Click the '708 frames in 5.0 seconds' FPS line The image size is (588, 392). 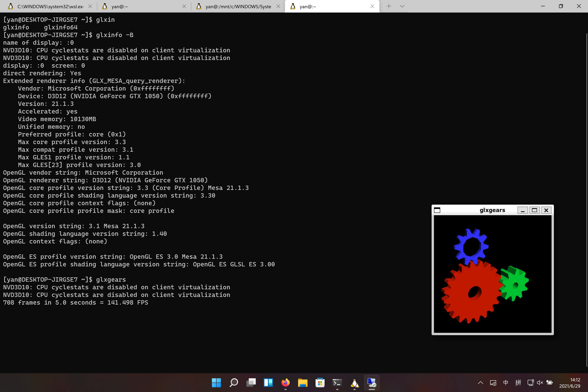click(75, 303)
